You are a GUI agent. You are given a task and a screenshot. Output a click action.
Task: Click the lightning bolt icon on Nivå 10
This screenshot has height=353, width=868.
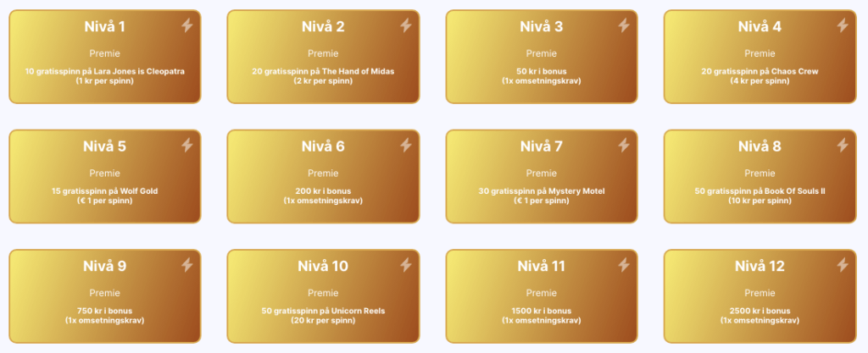(406, 265)
